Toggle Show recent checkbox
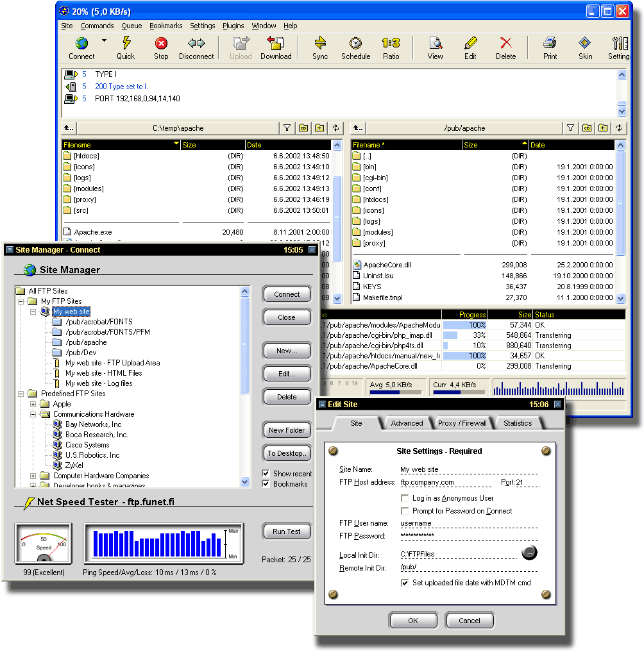 pyautogui.click(x=266, y=473)
